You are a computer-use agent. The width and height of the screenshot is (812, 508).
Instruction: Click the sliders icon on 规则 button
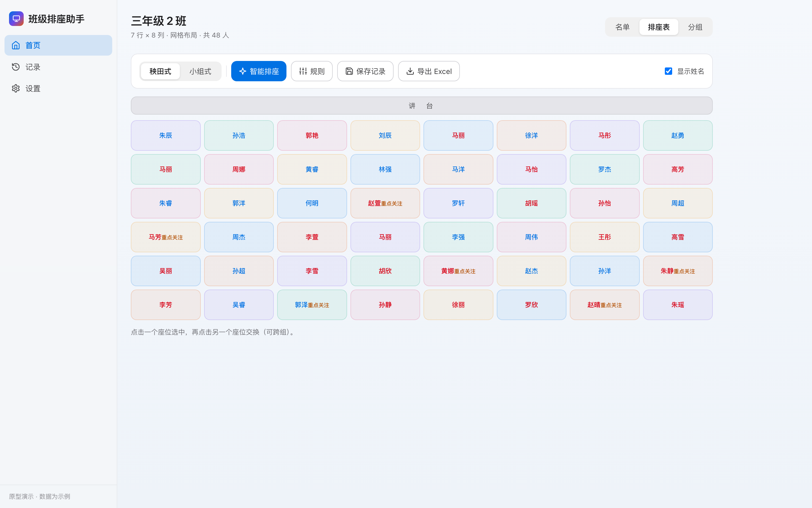click(x=303, y=71)
